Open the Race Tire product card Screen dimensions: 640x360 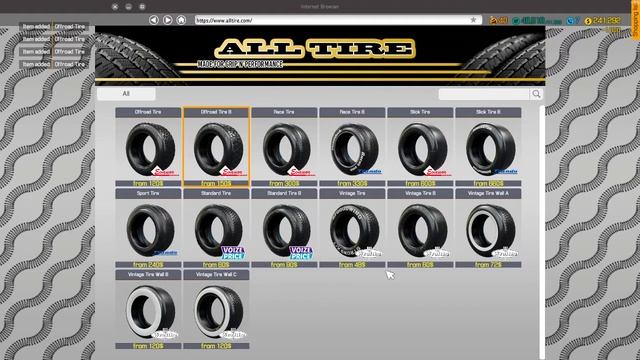[x=284, y=147]
